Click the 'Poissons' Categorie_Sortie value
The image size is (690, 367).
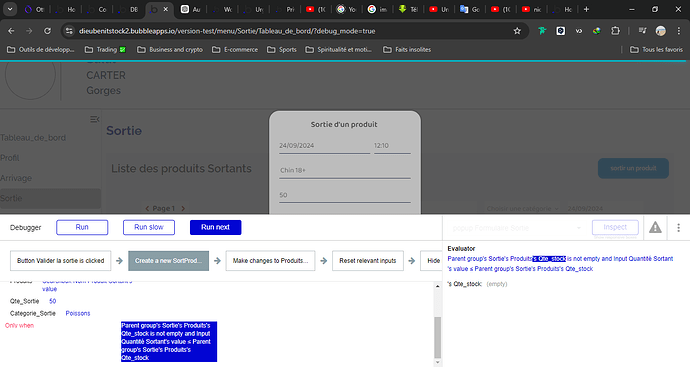tap(78, 313)
